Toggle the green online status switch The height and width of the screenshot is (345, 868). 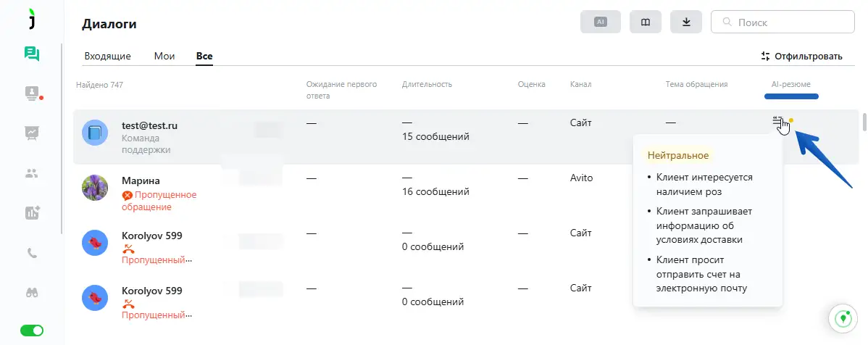point(31,331)
